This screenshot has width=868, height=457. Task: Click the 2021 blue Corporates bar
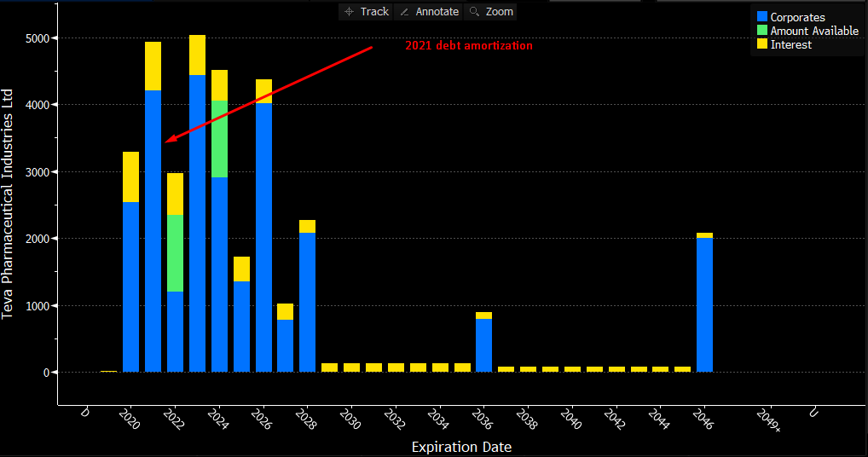[153, 231]
